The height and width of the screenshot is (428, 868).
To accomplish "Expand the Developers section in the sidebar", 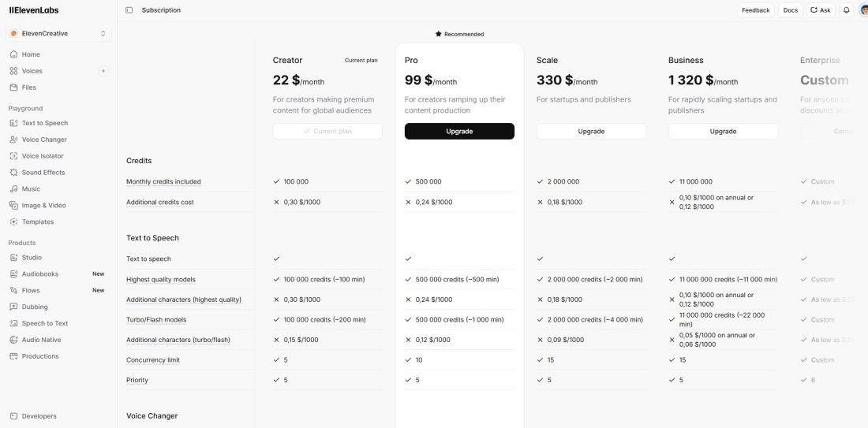I will coord(39,416).
